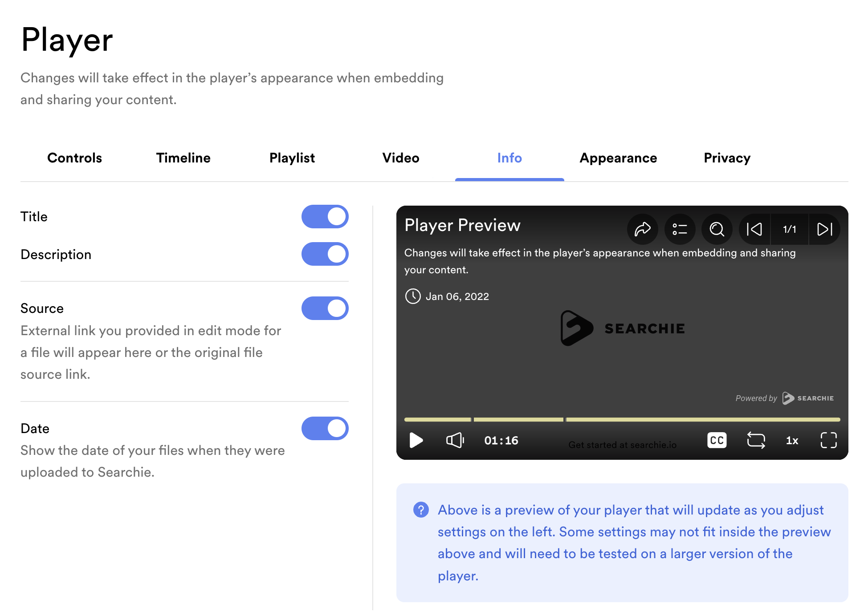Image resolution: width=864 pixels, height=616 pixels.
Task: Toggle closed captions CC button
Action: tap(717, 440)
